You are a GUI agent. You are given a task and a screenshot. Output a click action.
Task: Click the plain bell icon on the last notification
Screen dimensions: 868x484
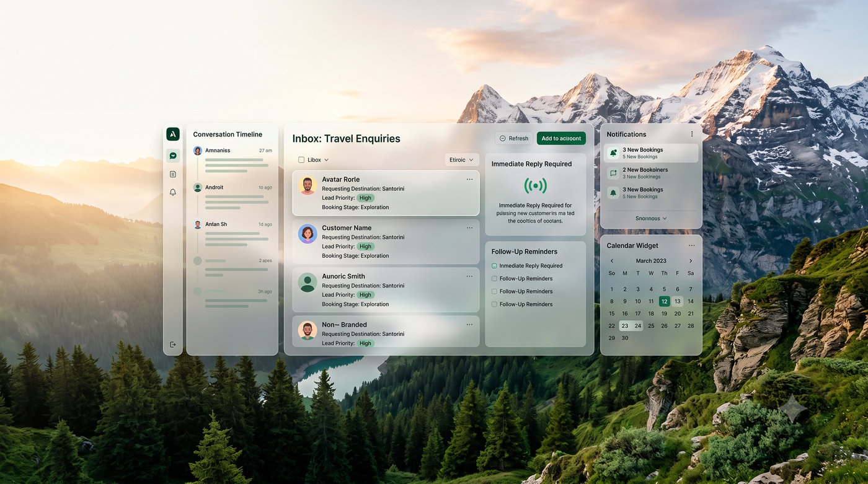[613, 193]
